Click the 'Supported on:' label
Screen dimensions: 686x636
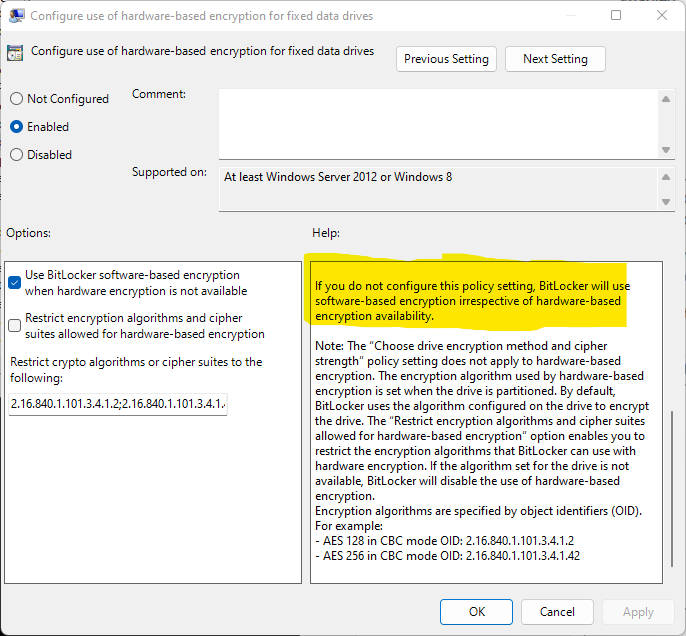[x=169, y=172]
